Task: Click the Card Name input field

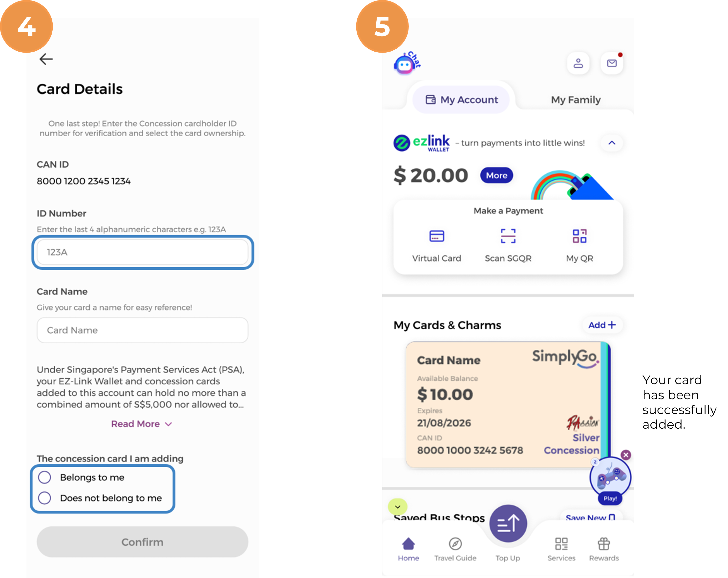Action: click(142, 330)
